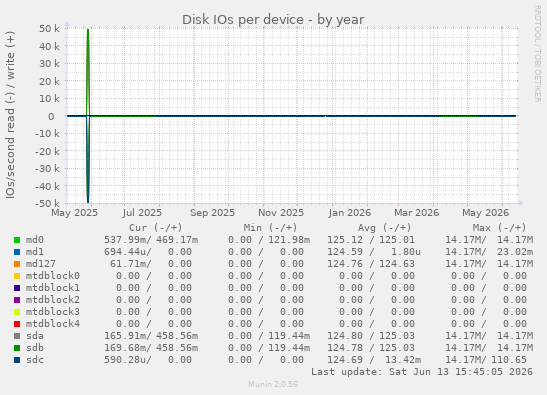Click the md1 average write value 1.80u

pyautogui.click(x=406, y=252)
